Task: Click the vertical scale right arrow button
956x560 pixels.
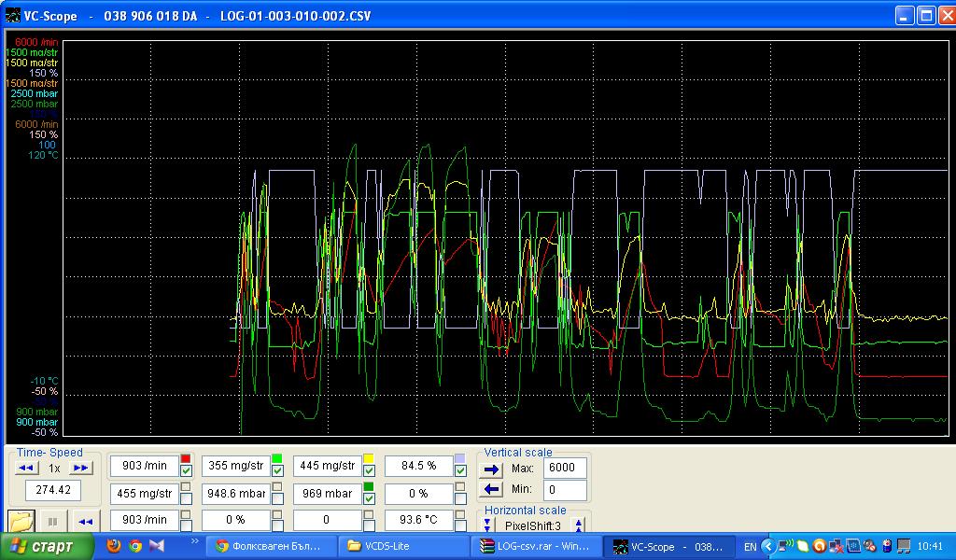Action: point(493,469)
